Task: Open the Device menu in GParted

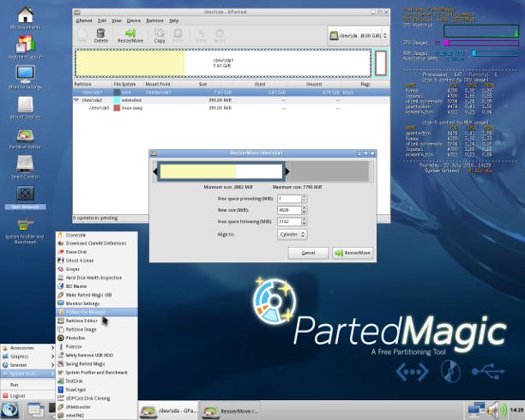Action: point(134,21)
